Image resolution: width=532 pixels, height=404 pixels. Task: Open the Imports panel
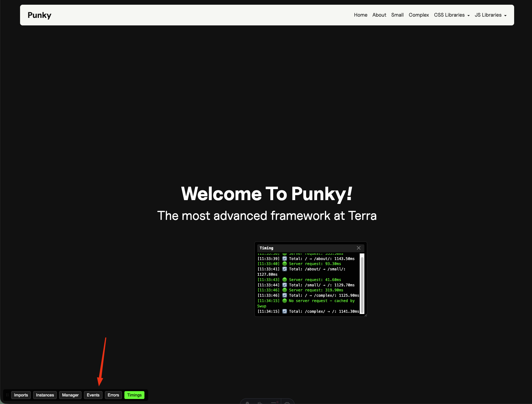(x=21, y=395)
